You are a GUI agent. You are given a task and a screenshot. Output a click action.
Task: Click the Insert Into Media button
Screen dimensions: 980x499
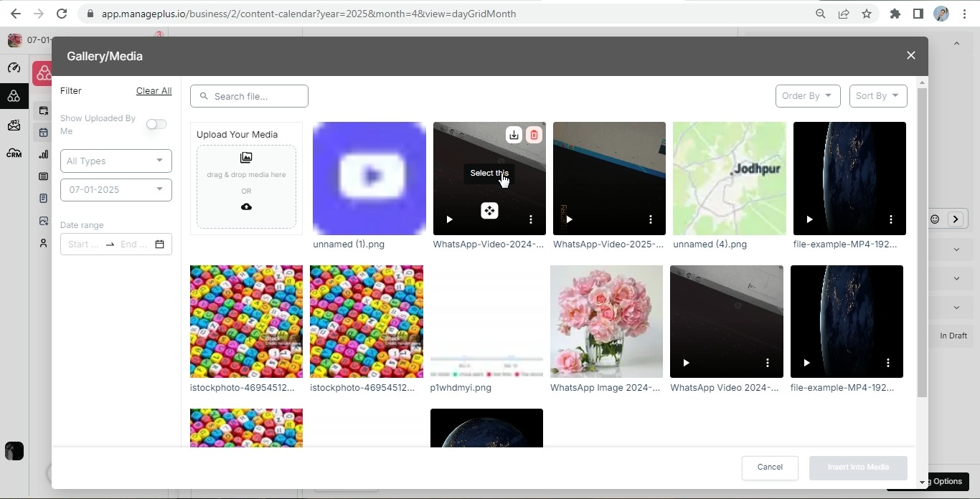(x=858, y=467)
